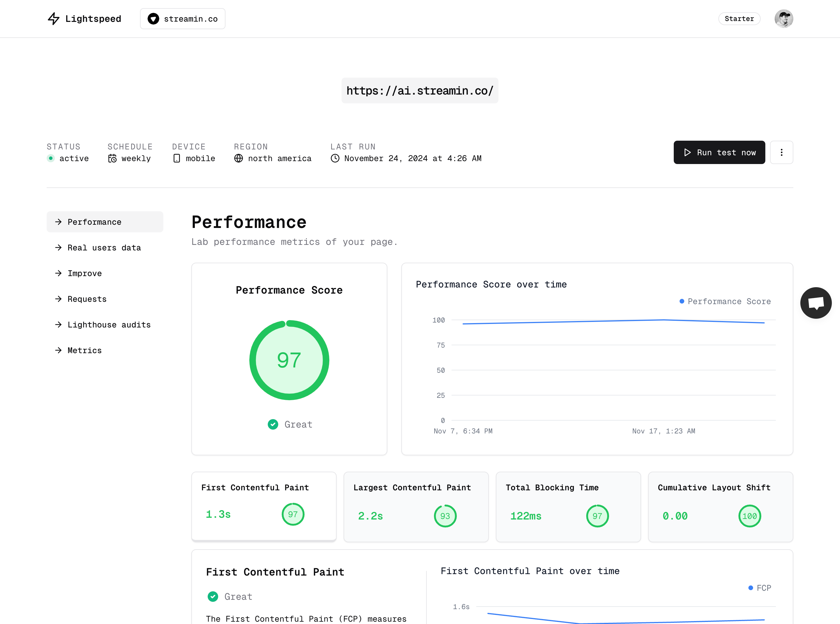Open the Starter plan badge
Viewport: 840px width, 624px height.
pyautogui.click(x=739, y=18)
